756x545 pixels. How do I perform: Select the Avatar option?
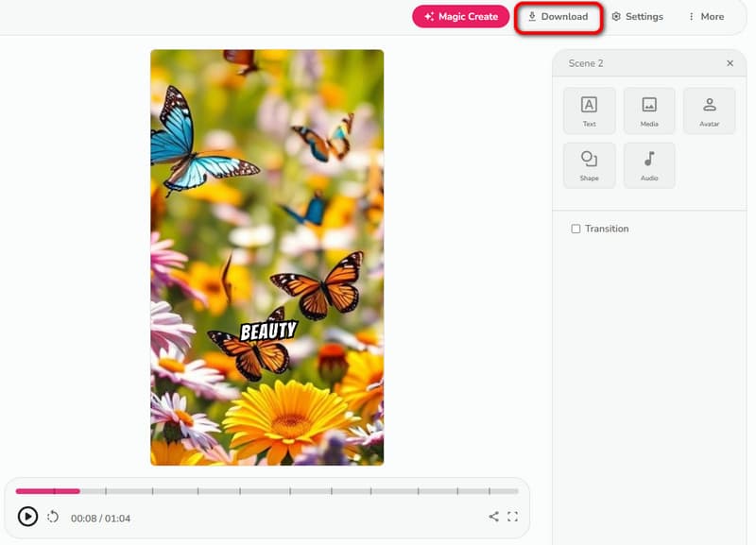(709, 110)
